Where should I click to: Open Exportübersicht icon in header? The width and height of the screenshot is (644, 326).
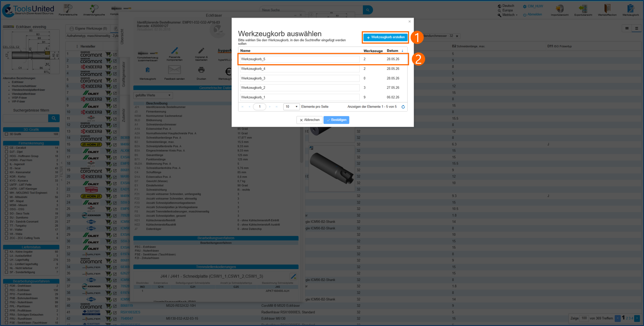coord(583,9)
